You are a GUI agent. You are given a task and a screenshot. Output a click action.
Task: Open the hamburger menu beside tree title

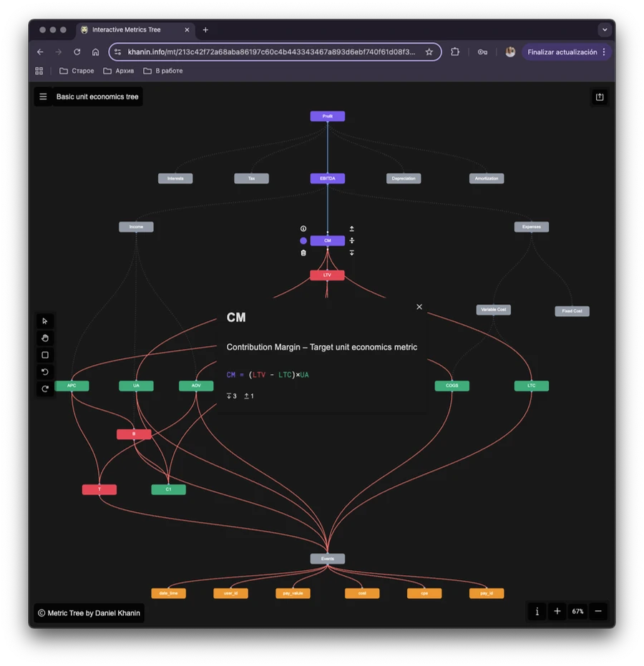click(43, 97)
